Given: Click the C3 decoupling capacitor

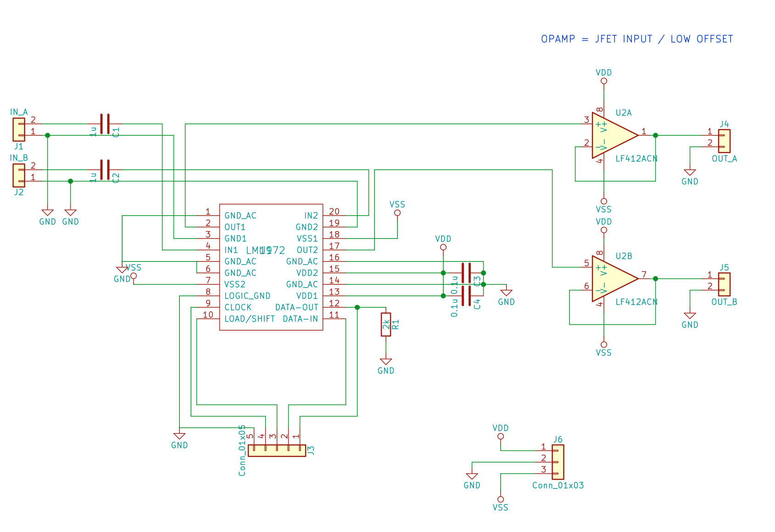Looking at the screenshot, I should click(466, 273).
